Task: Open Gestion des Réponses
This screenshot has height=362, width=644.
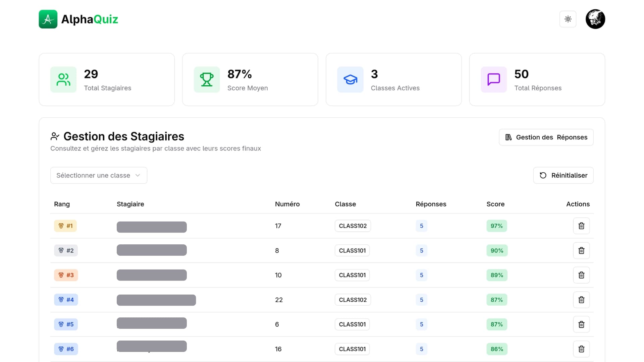Action: 546,137
